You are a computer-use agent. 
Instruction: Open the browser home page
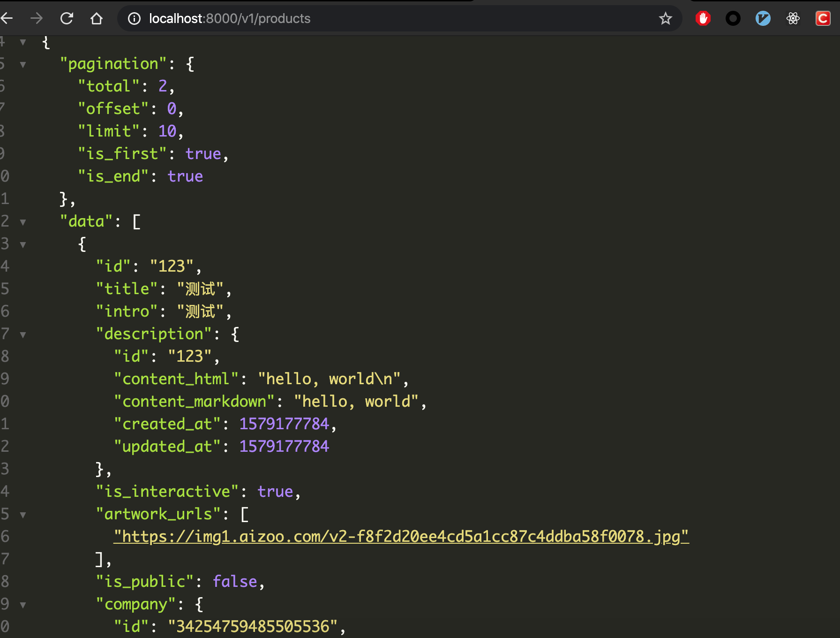[x=97, y=18]
